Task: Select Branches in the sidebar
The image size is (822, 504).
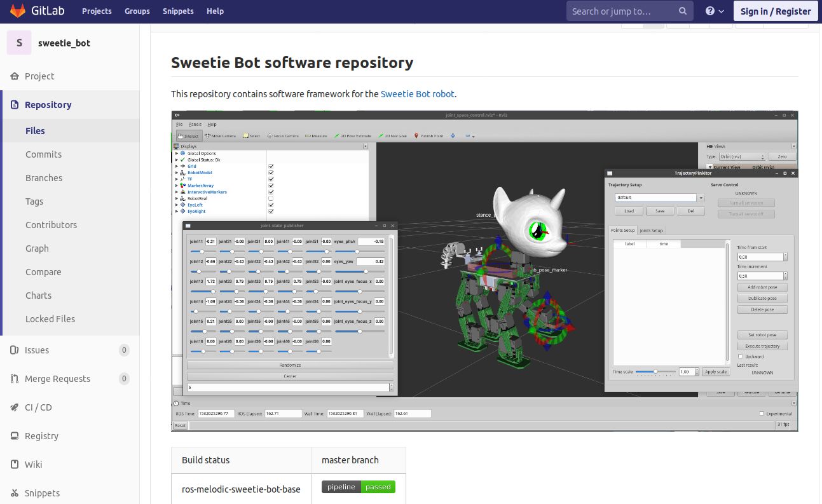Action: pyautogui.click(x=44, y=178)
